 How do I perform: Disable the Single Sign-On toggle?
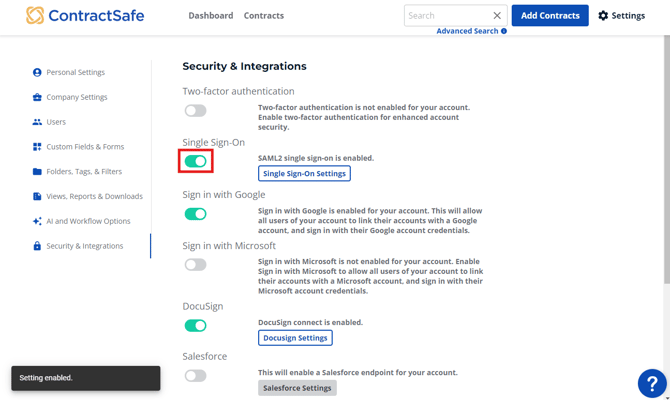click(195, 161)
